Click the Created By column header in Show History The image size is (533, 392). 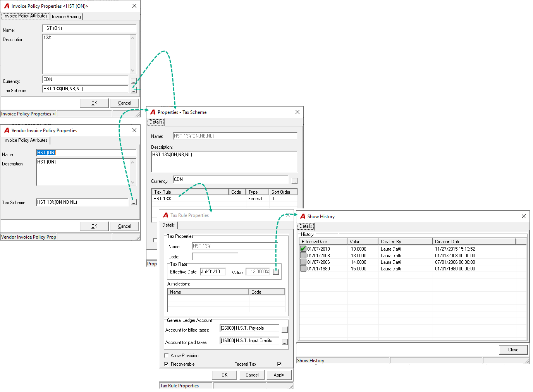click(x=405, y=241)
